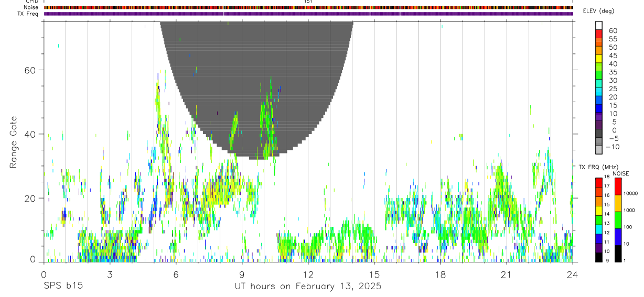The height and width of the screenshot is (297, 644).
Task: Click the "14" value on TX FRQ legend
Action: click(607, 214)
